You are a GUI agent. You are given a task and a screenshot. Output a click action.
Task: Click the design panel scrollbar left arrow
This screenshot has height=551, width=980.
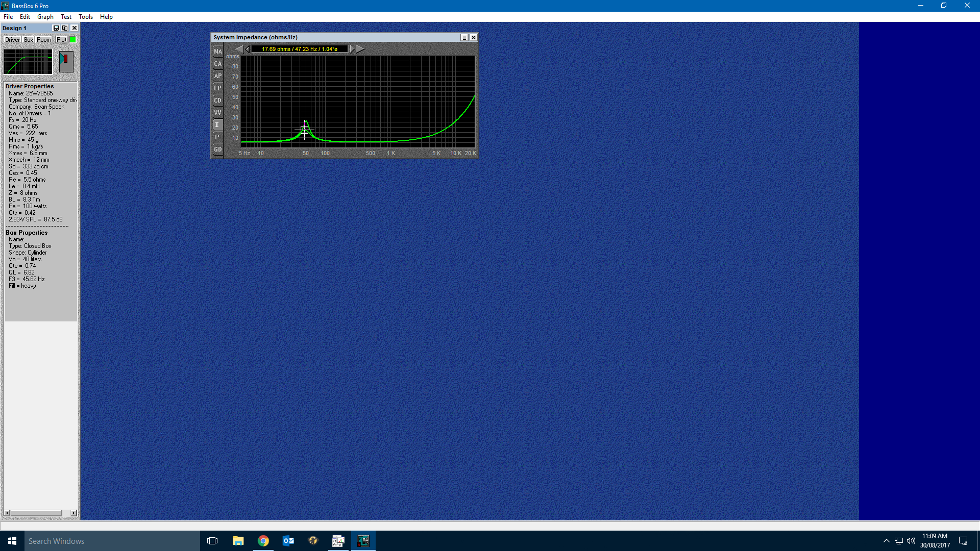pyautogui.click(x=7, y=513)
